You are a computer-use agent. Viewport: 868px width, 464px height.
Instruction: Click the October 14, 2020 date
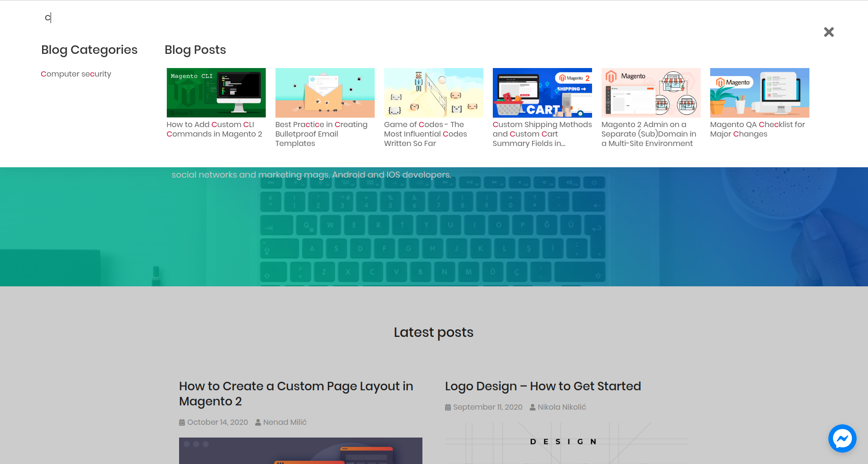(x=217, y=422)
